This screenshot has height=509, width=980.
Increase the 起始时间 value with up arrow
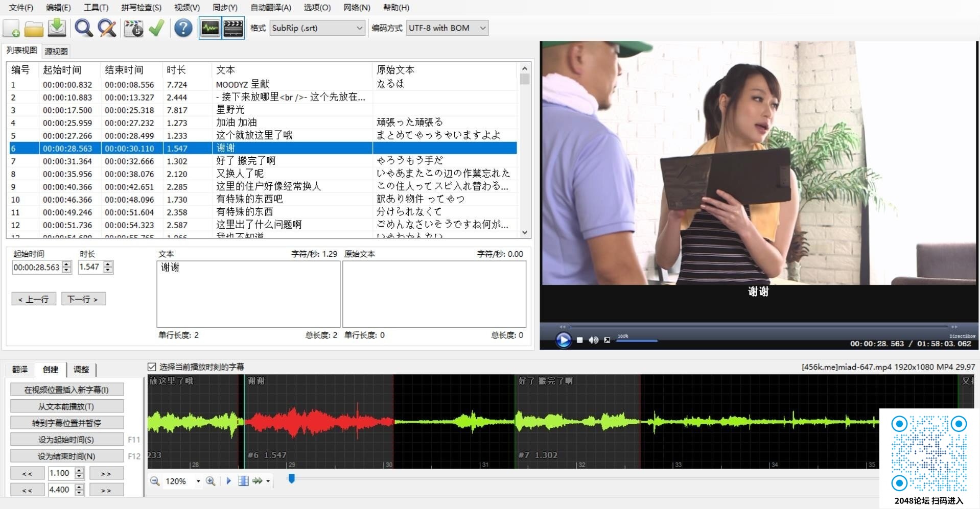[67, 264]
